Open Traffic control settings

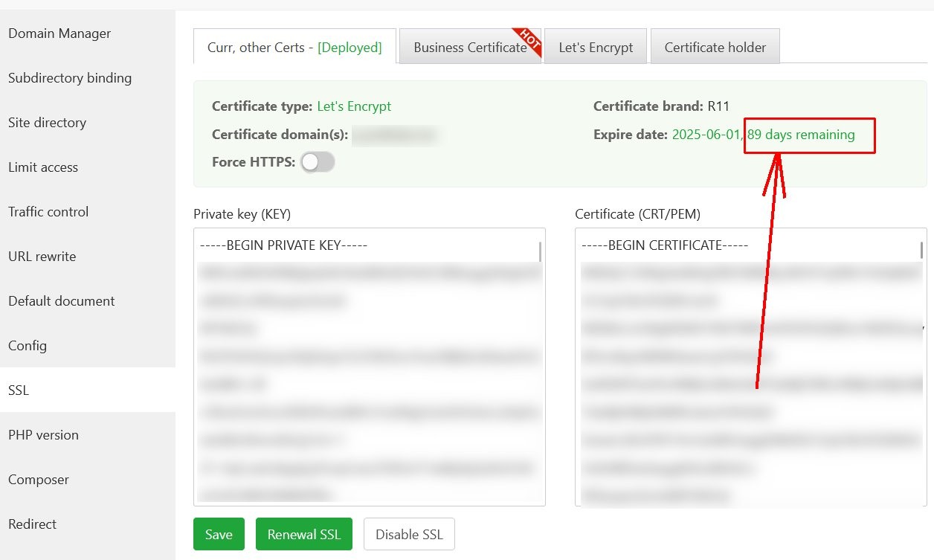[x=48, y=212]
